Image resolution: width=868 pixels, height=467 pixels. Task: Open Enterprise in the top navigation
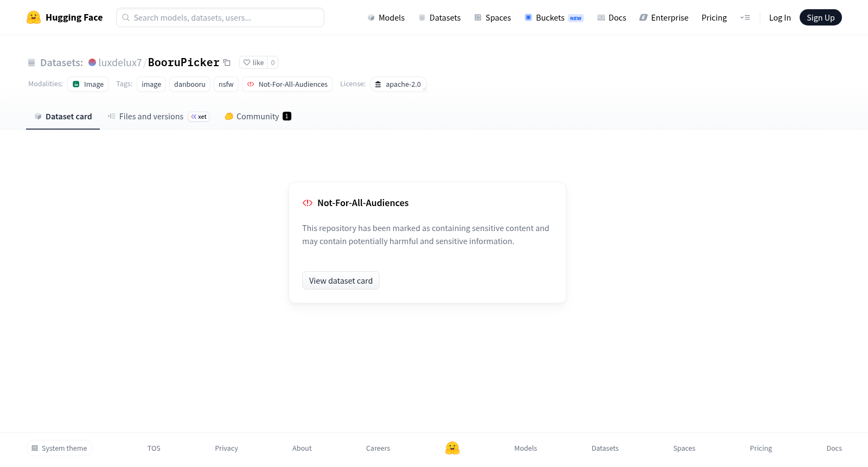point(663,17)
